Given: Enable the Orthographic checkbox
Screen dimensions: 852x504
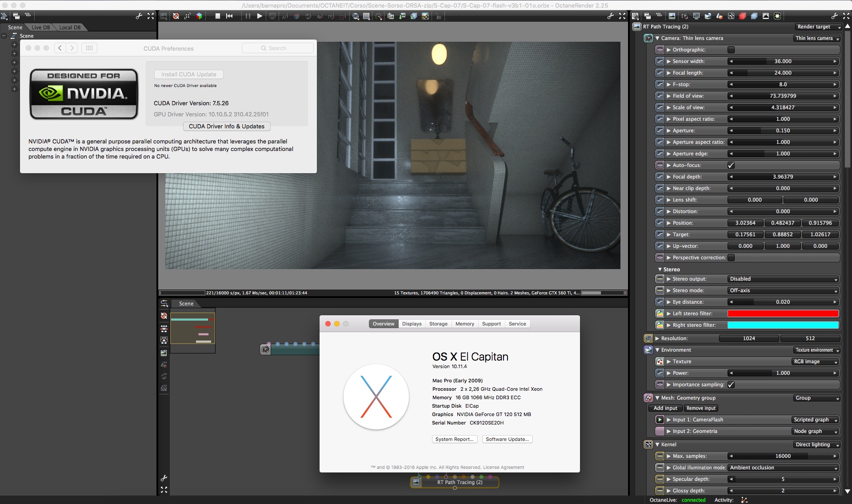Looking at the screenshot, I should 731,50.
